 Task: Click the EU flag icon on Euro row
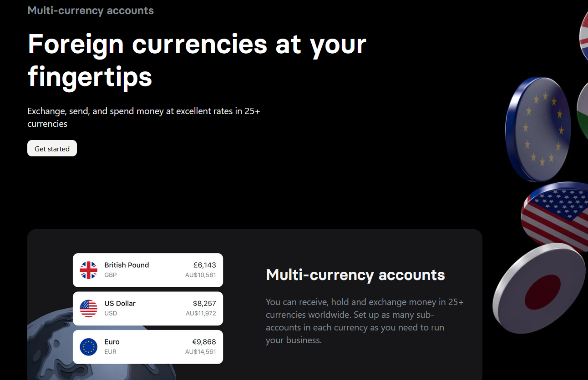click(88, 347)
